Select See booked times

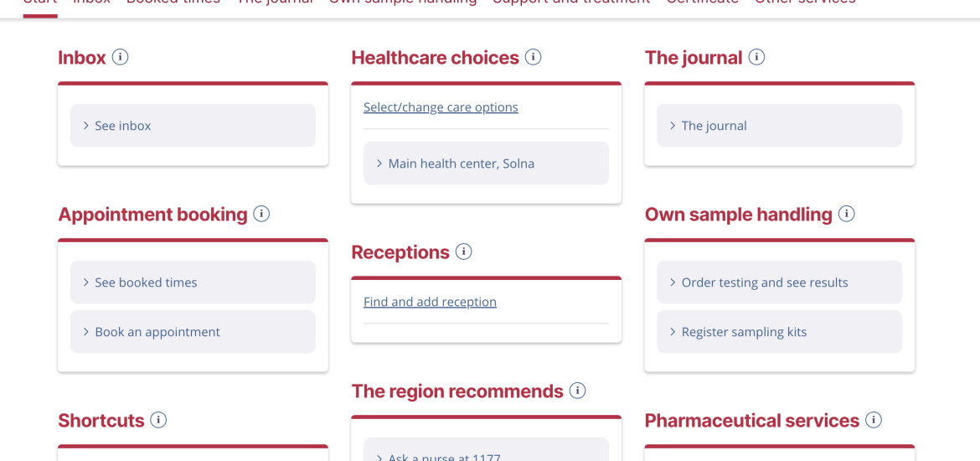193,282
